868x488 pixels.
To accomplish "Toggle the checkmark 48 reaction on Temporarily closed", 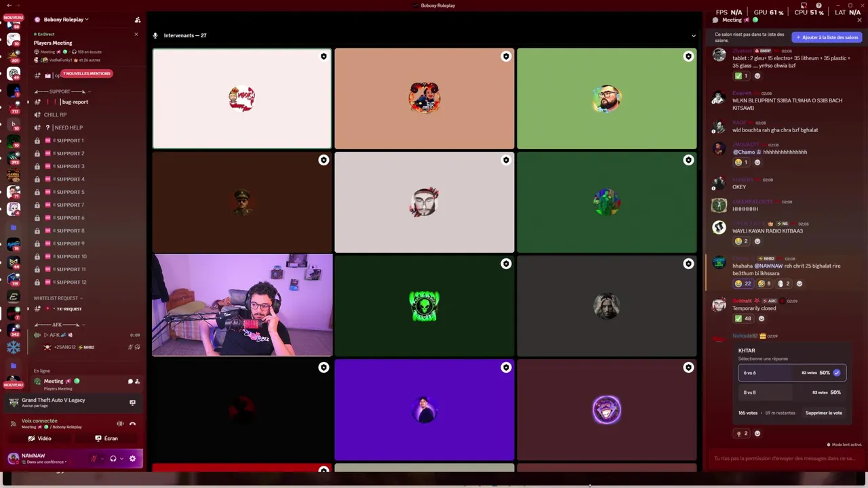I will 743,319.
